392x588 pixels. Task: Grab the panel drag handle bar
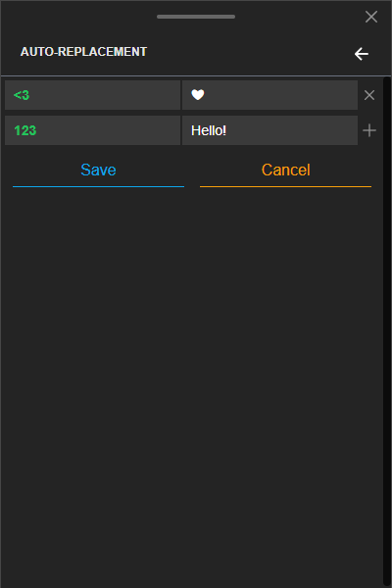tap(196, 17)
